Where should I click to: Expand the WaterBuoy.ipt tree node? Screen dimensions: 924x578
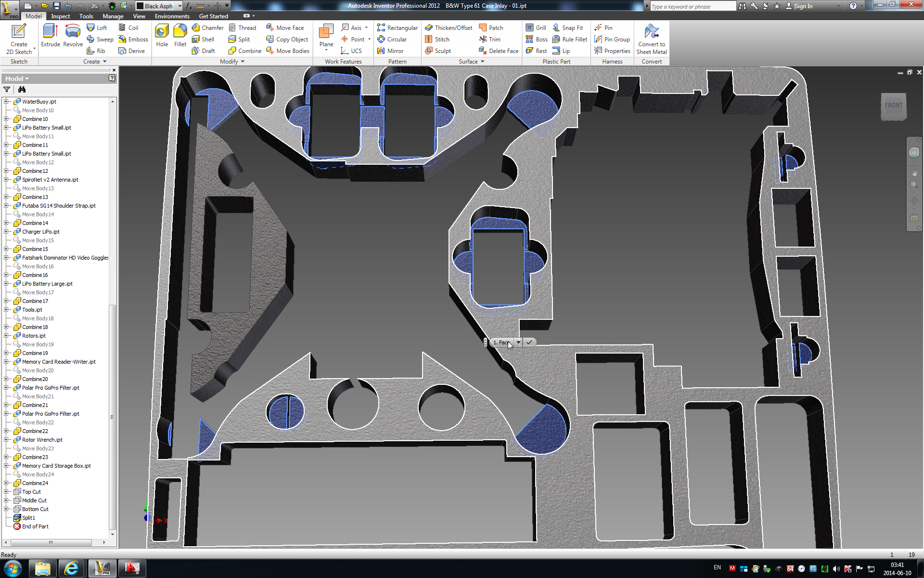(6, 102)
